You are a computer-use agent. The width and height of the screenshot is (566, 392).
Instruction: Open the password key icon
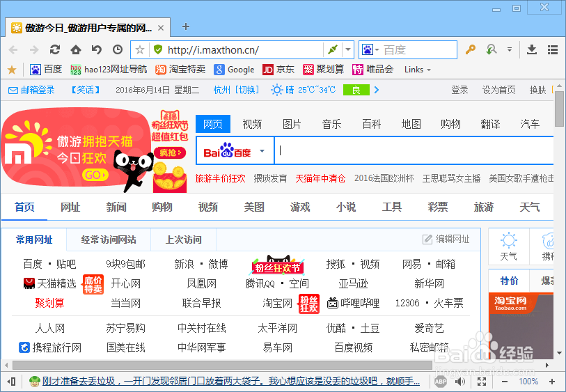471,49
